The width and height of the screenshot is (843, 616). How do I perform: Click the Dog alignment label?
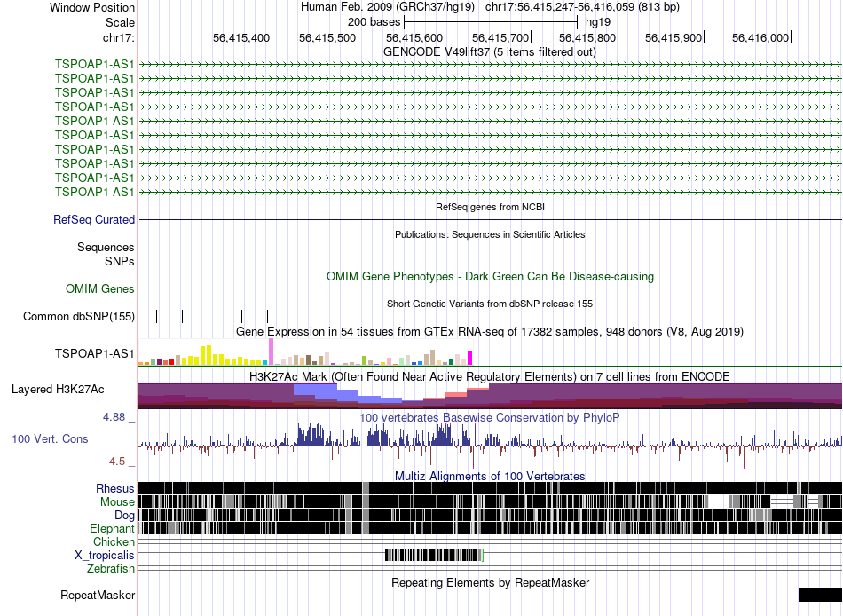124,516
